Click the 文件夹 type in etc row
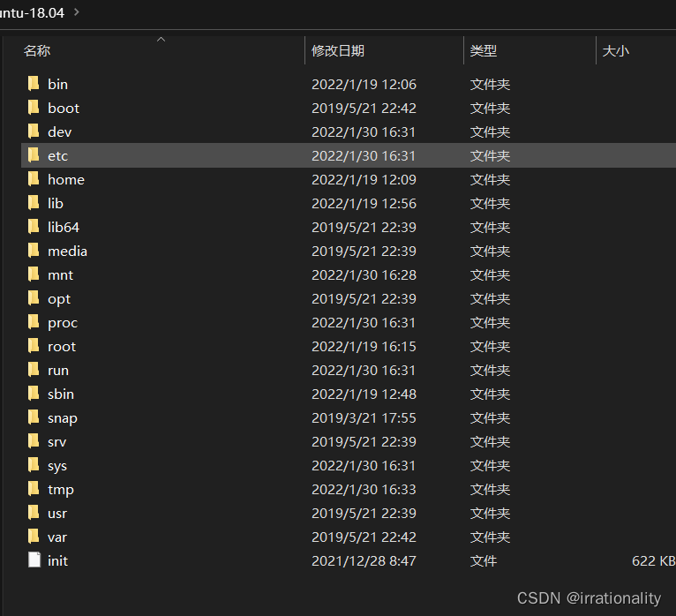676x616 pixels. [x=490, y=155]
